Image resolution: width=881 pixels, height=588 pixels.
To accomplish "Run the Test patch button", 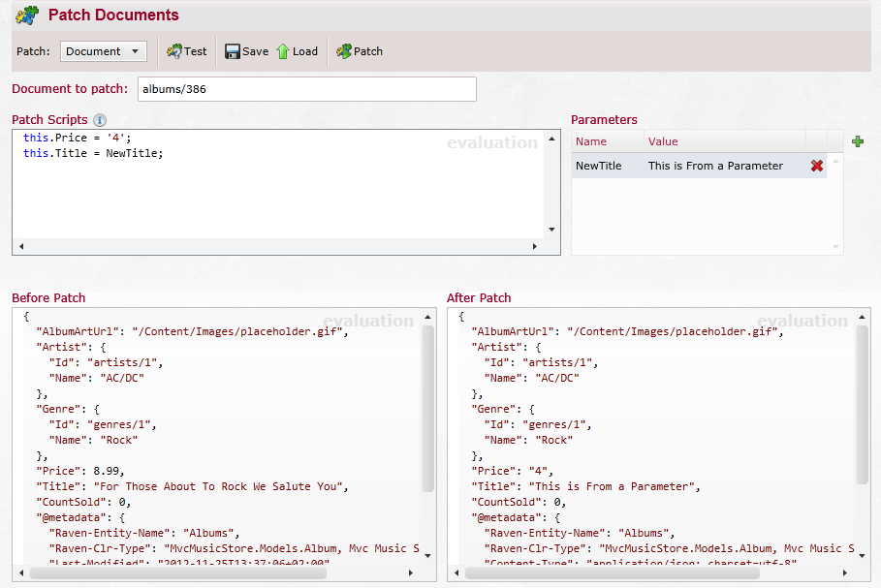I will coord(187,51).
